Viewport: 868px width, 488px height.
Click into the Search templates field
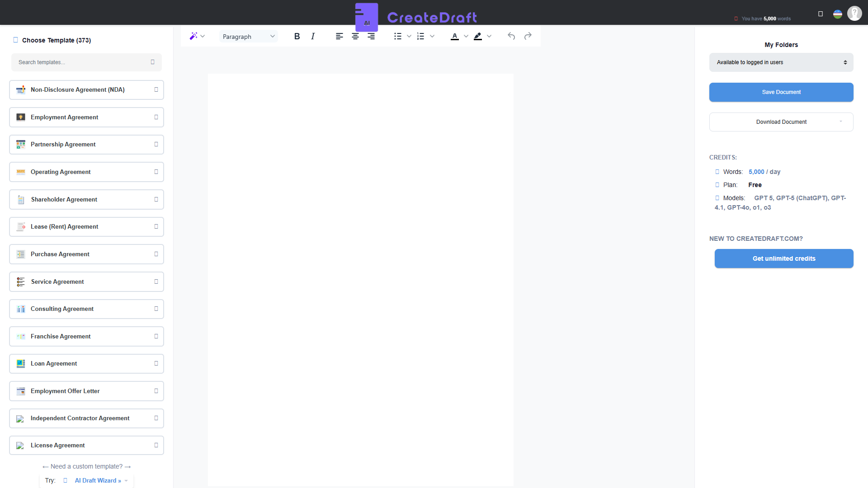coord(86,62)
